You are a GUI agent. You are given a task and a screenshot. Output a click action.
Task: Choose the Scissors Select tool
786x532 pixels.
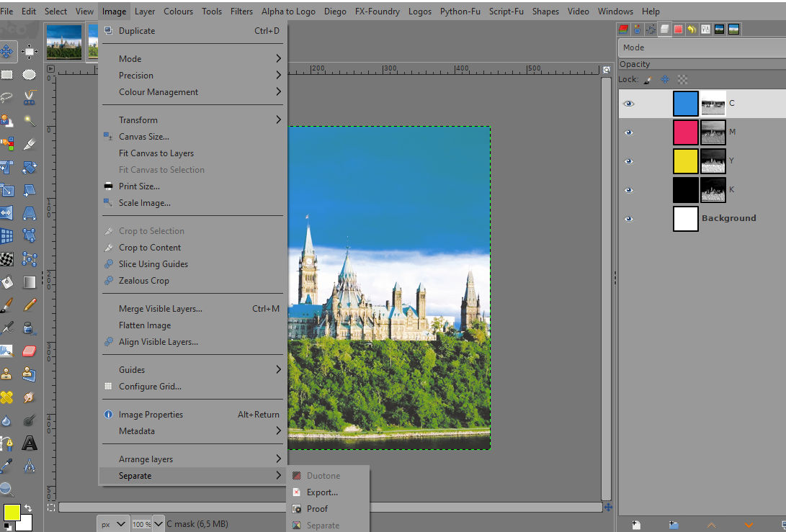click(x=30, y=97)
